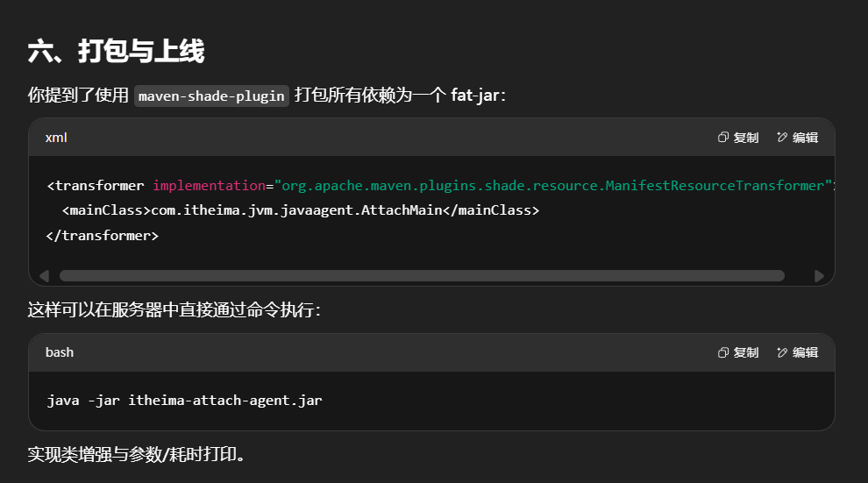Click the ManifestResourceTransformer string value
Image resolution: width=868 pixels, height=483 pixels.
[552, 186]
